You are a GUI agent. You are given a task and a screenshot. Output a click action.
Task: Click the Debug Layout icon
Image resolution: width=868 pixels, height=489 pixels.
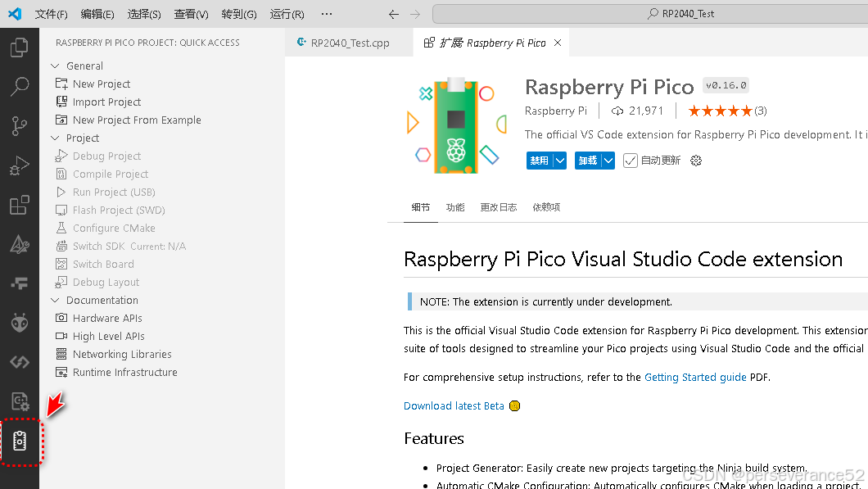(x=61, y=282)
